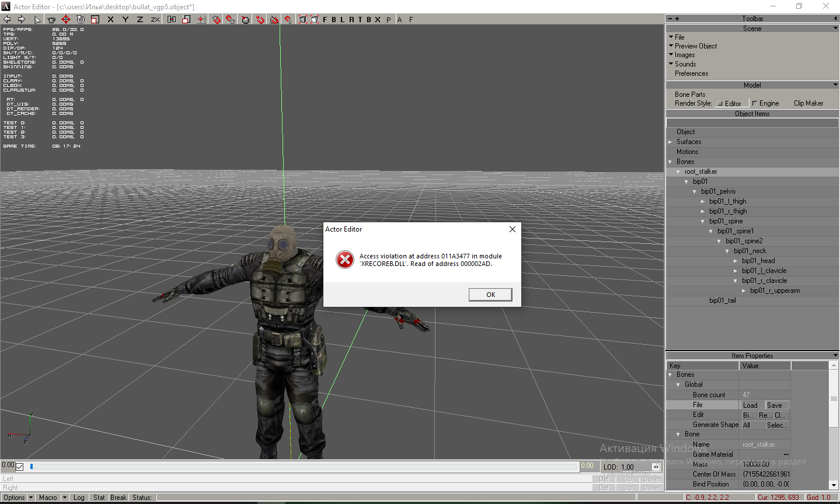Choose the Select pointer tool
The image size is (840, 504).
pyautogui.click(x=37, y=19)
